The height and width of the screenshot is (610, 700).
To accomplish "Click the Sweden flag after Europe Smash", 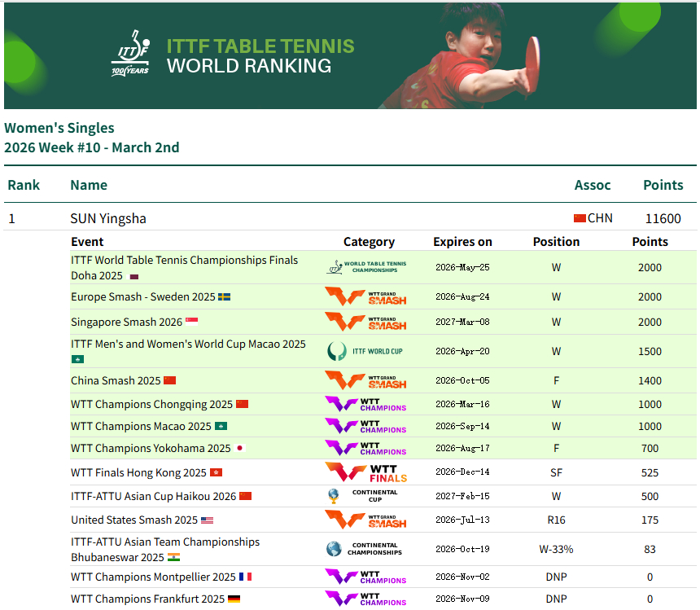I will click(x=224, y=297).
